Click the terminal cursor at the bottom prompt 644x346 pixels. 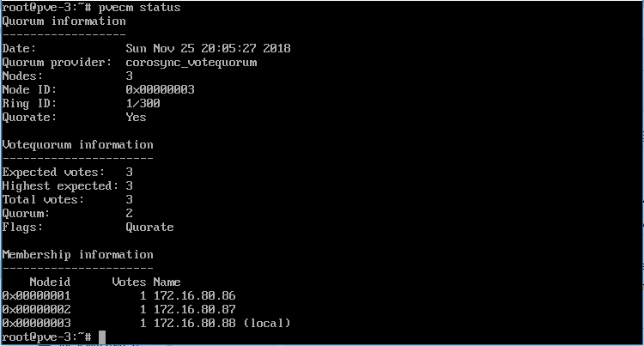pos(102,337)
